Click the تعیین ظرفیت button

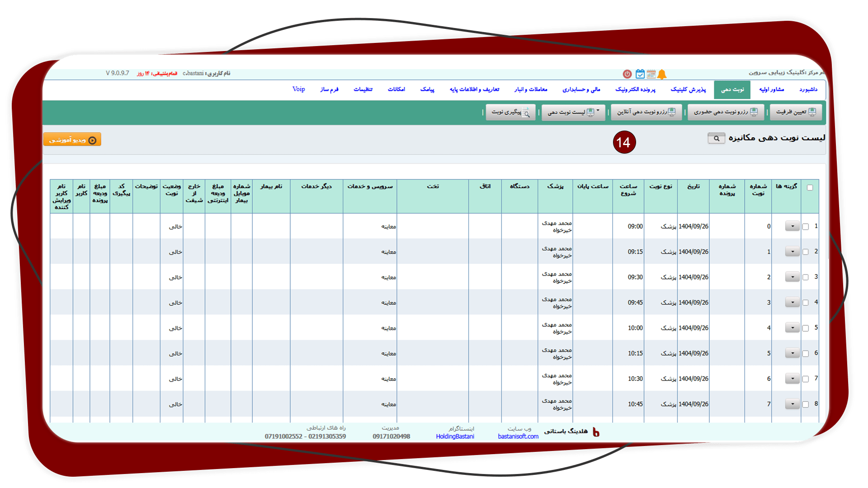[x=796, y=112]
